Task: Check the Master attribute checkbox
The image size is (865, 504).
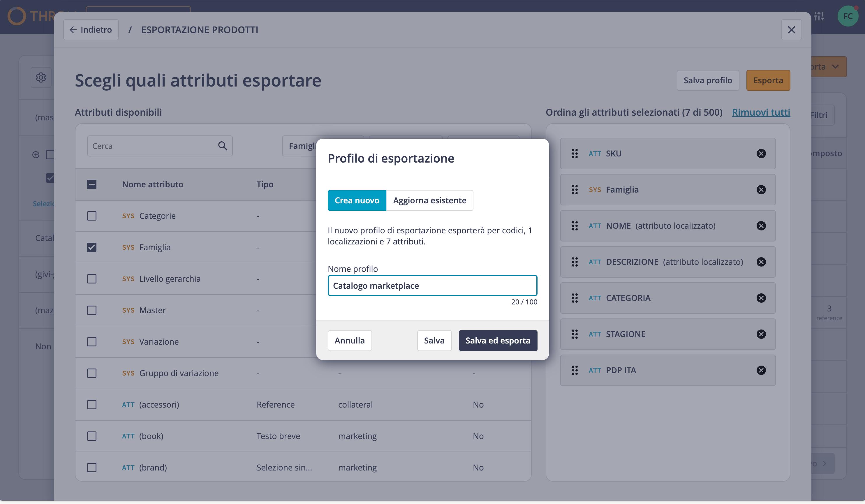Action: (92, 310)
